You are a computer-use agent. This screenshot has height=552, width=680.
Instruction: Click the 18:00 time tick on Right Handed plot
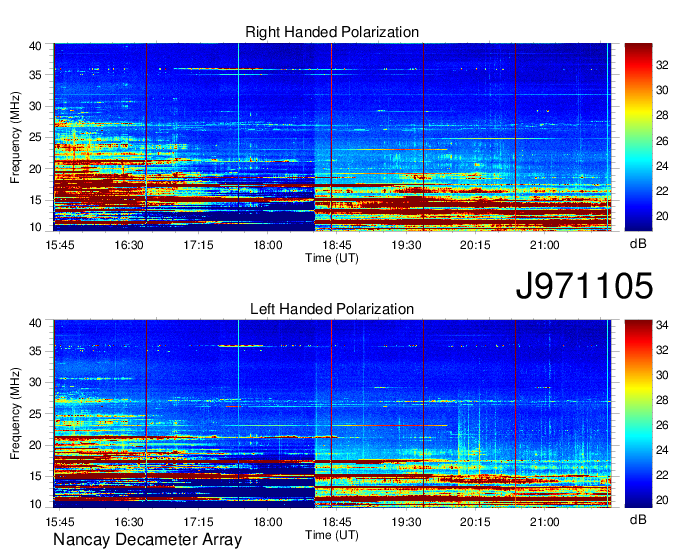click(x=268, y=245)
